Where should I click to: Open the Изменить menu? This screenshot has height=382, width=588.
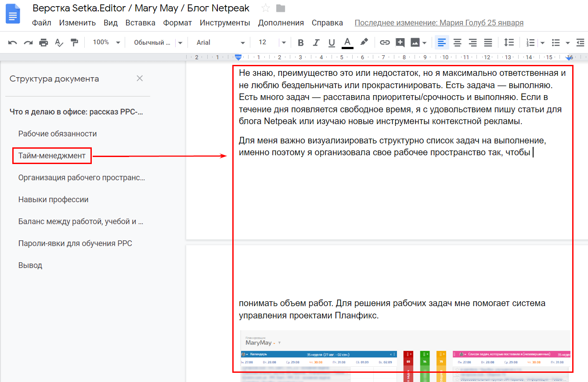tap(77, 23)
